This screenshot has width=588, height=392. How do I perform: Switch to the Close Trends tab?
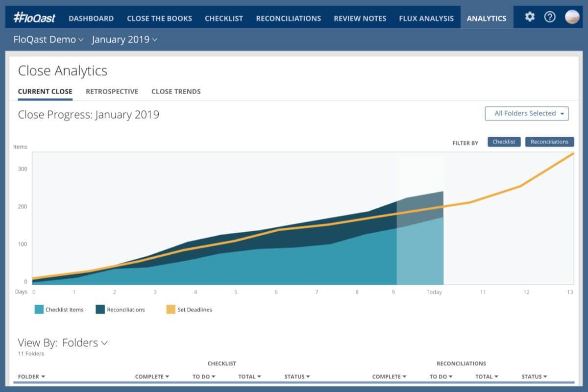pos(176,91)
